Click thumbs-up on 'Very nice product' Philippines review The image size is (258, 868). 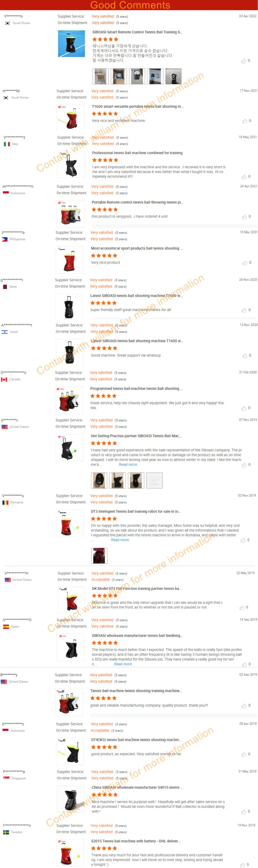coord(245,263)
